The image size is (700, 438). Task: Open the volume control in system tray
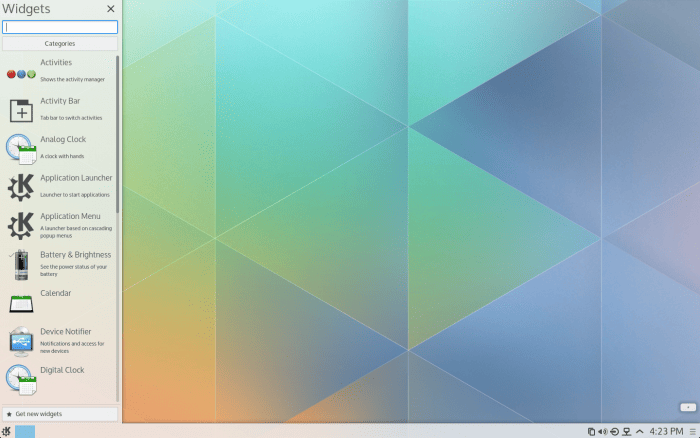click(x=602, y=431)
